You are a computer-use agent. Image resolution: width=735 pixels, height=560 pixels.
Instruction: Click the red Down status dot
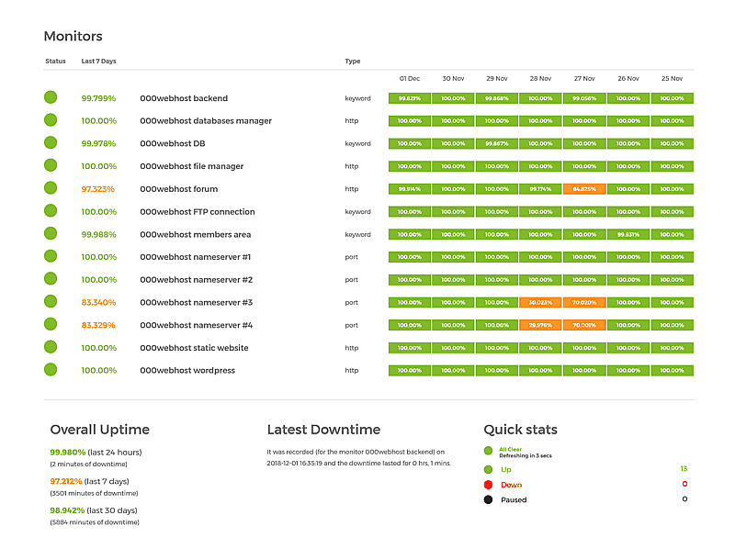[x=489, y=485]
